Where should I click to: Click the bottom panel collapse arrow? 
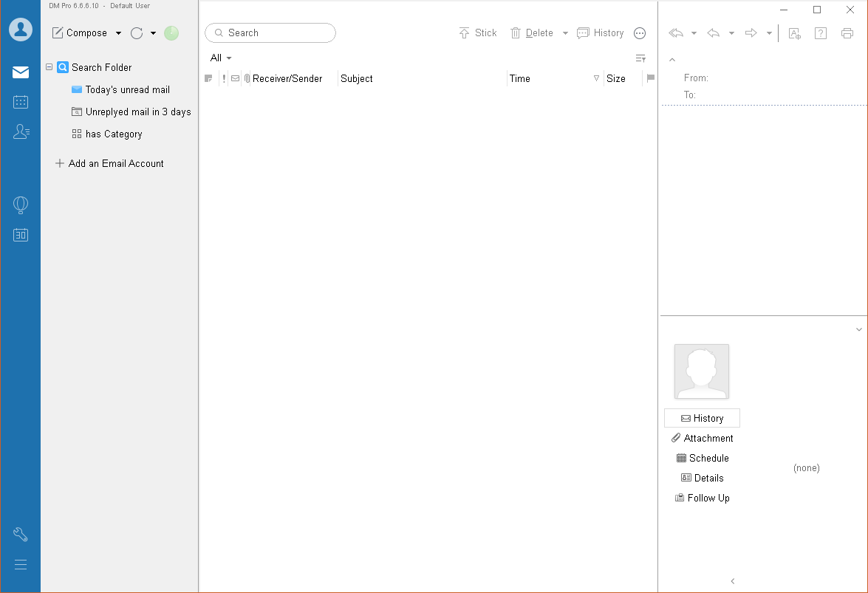(x=732, y=581)
